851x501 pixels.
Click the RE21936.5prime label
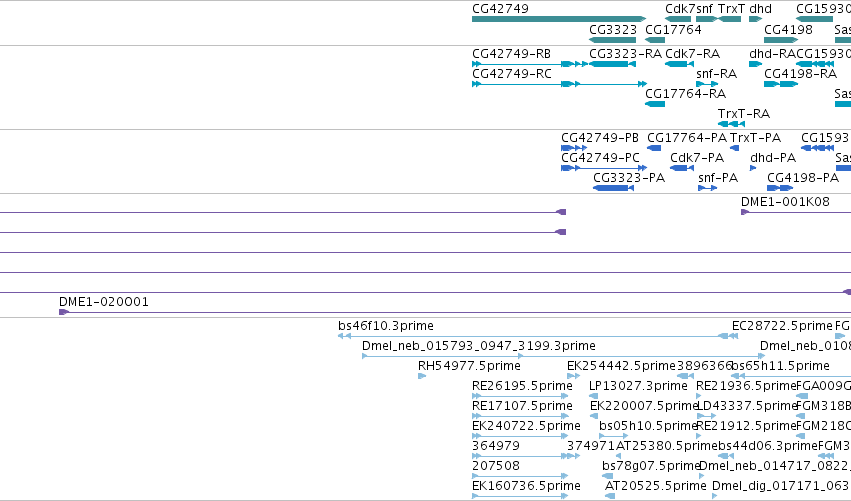[x=746, y=386]
